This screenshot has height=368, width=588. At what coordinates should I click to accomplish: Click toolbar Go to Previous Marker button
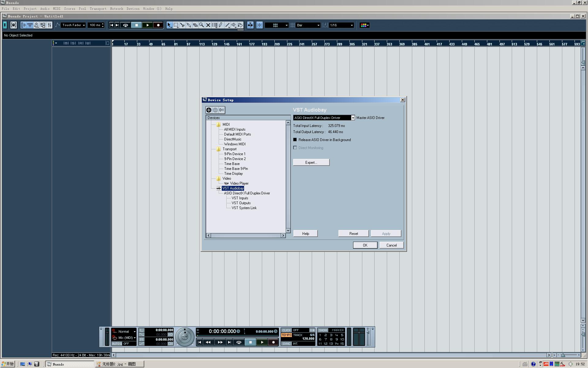point(111,25)
